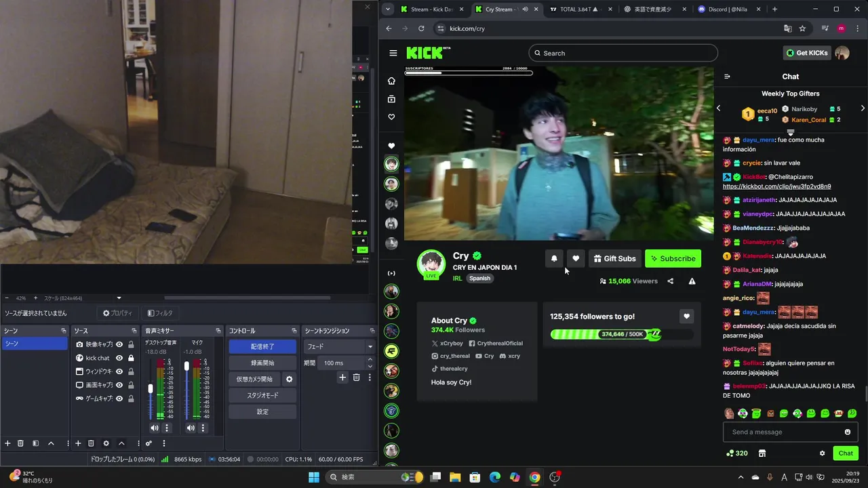Show next Weekly Top Gifters with right arrow
868x488 pixels.
[x=863, y=108]
